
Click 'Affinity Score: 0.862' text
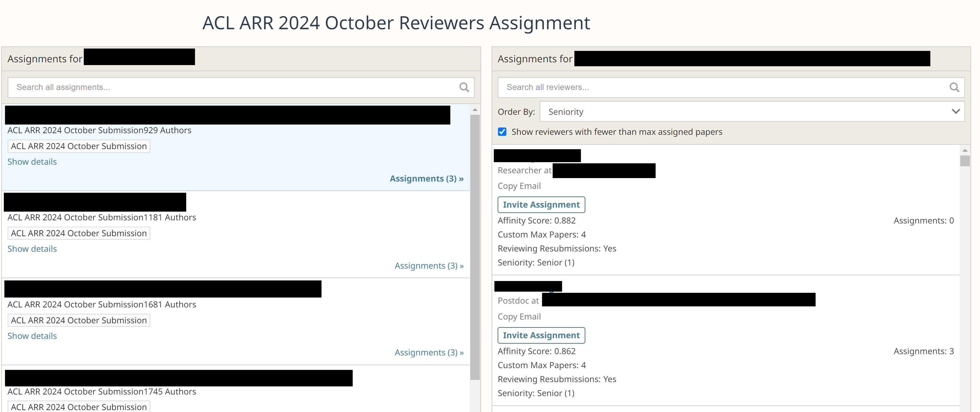(536, 351)
